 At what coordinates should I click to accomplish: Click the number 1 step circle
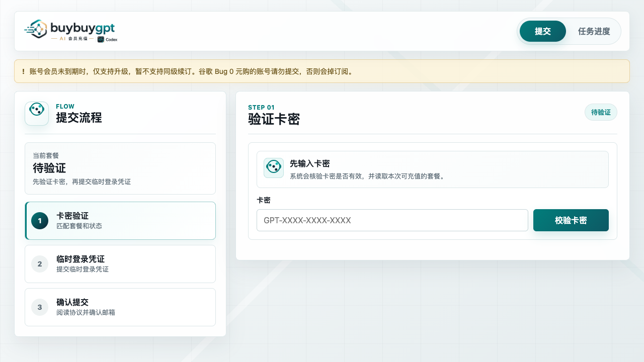tap(40, 221)
